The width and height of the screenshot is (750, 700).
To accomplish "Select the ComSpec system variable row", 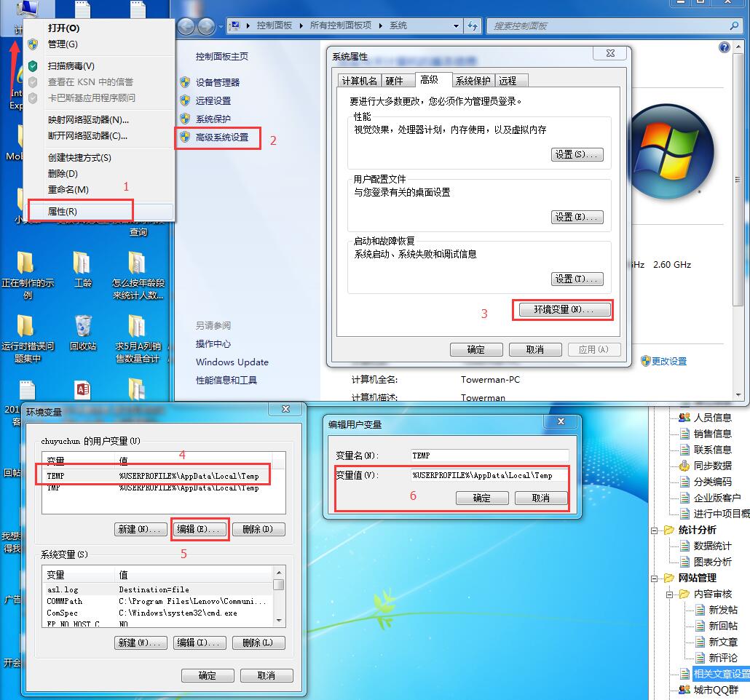I will pos(158,613).
